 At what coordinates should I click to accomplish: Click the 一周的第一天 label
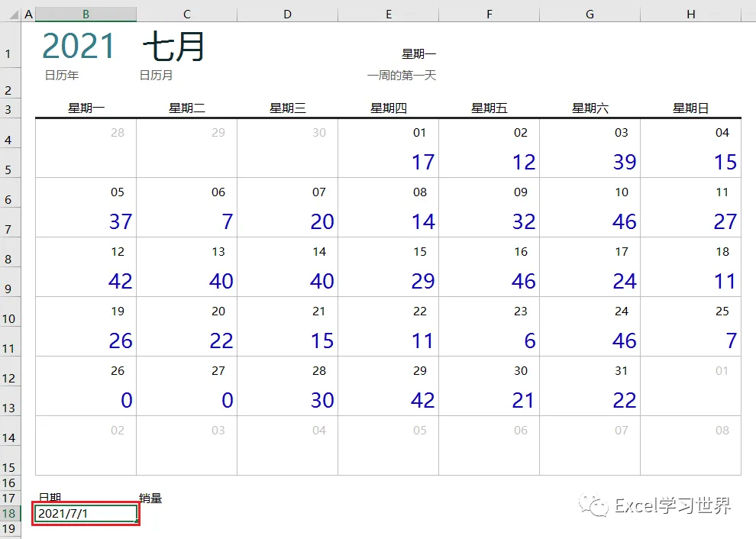[402, 76]
